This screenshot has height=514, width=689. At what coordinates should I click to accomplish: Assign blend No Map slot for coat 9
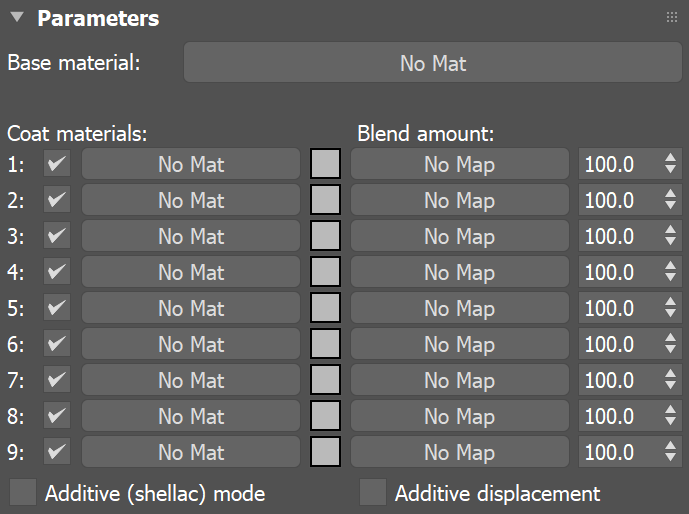click(460, 452)
